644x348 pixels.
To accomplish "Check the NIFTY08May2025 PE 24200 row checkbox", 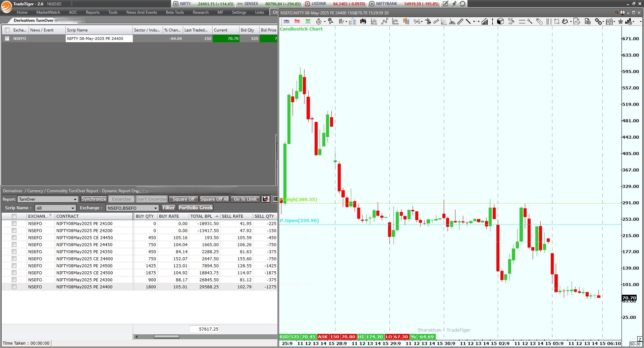I will [x=14, y=230].
